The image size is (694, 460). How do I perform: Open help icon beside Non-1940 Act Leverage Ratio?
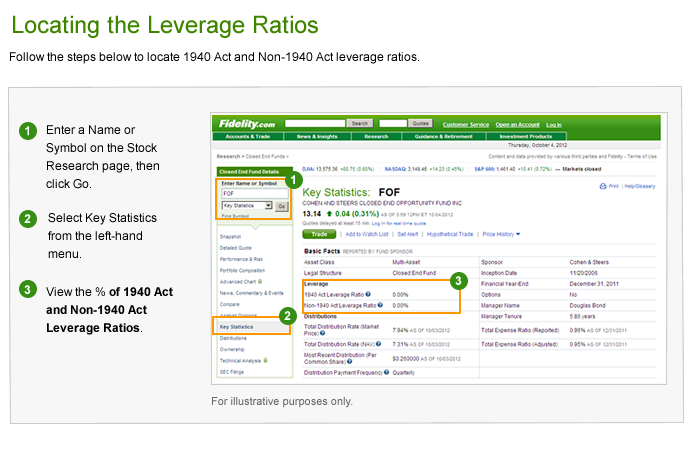[381, 305]
